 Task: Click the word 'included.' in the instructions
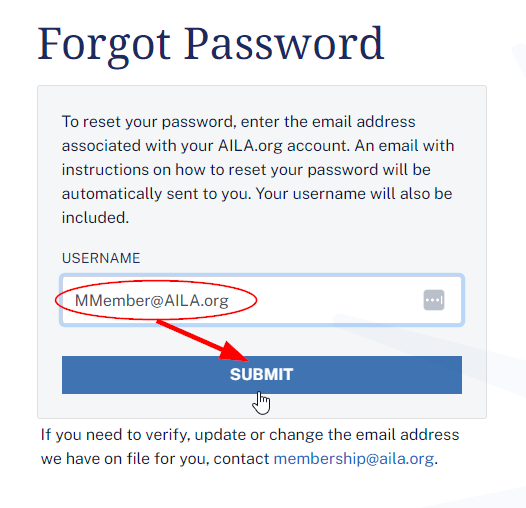pos(95,217)
